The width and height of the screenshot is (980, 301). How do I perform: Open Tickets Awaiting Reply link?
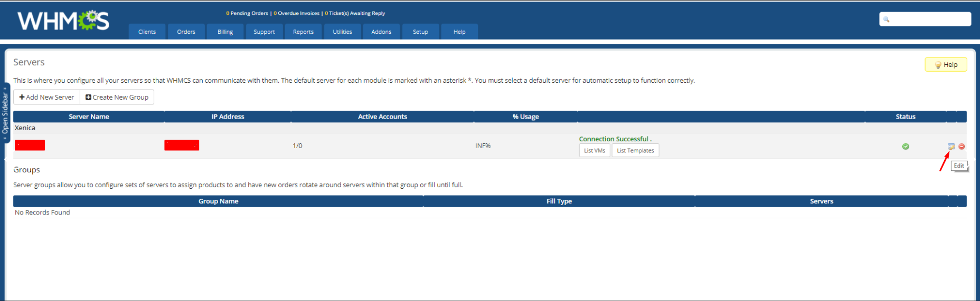coord(355,13)
